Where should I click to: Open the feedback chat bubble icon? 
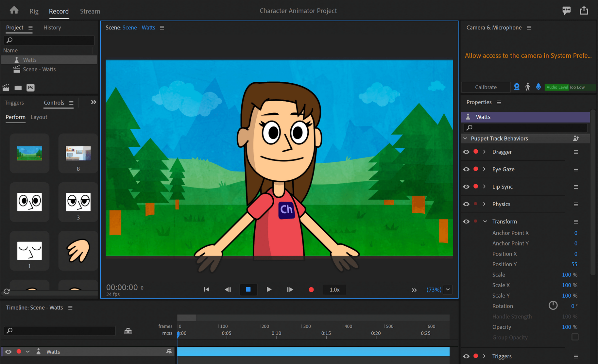(x=567, y=10)
